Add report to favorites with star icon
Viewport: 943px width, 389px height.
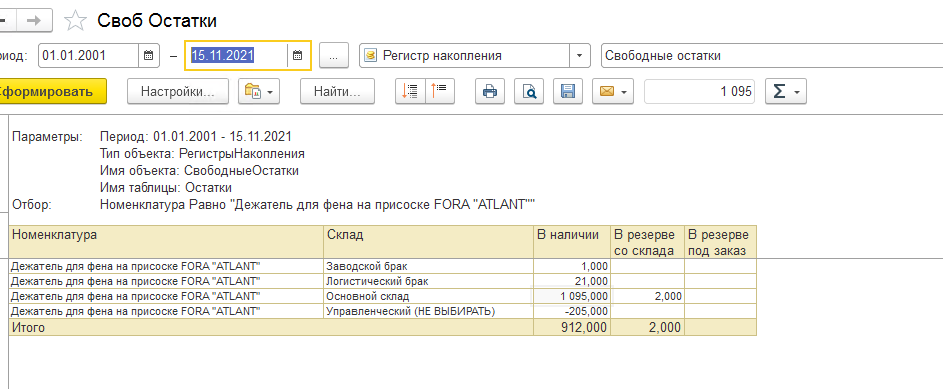point(75,21)
